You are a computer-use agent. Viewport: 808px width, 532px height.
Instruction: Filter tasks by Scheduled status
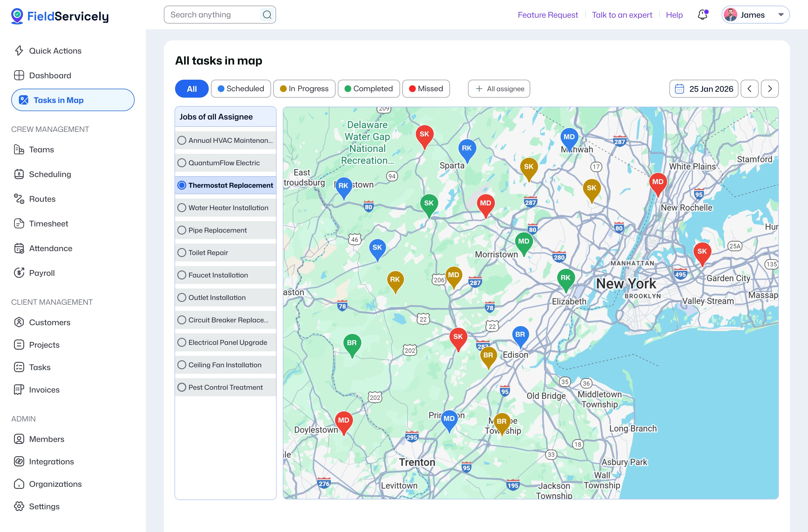point(241,89)
